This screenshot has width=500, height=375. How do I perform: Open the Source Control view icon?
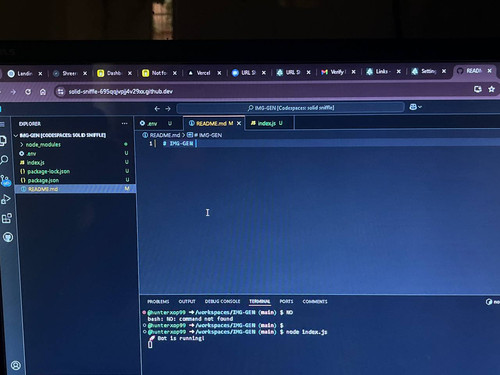[5, 180]
